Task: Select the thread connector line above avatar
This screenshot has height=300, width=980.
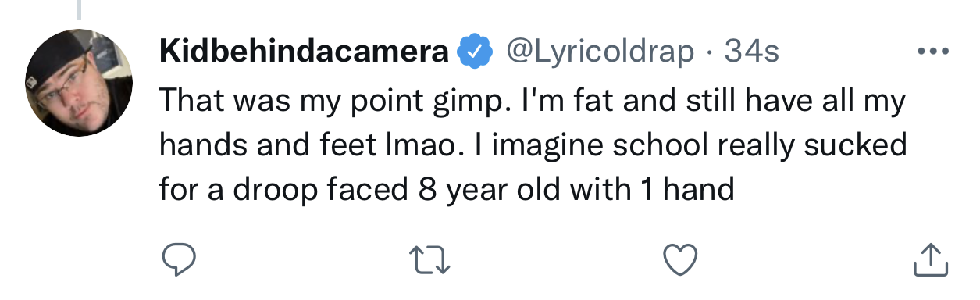Action: click(79, 9)
